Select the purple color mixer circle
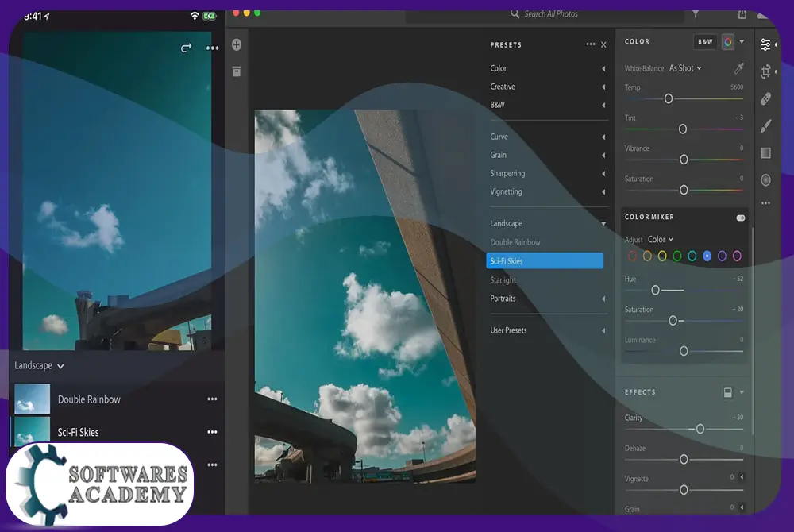The image size is (794, 532). tap(722, 256)
